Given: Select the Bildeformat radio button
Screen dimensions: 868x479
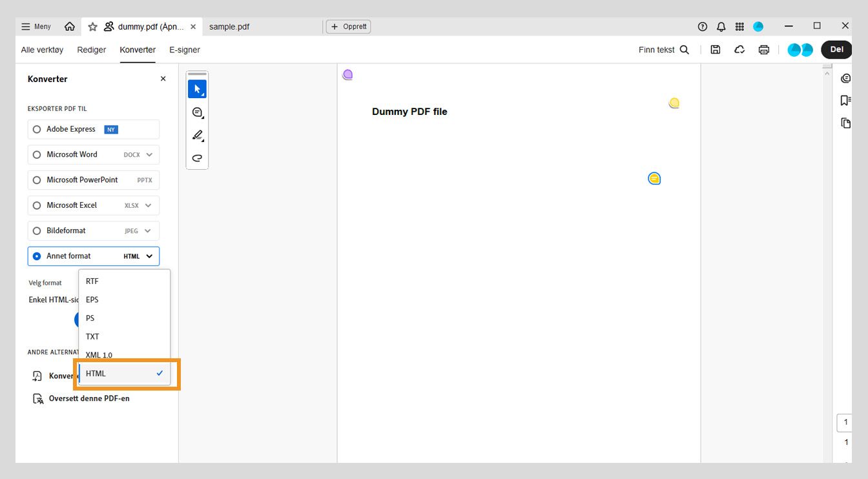Looking at the screenshot, I should coord(37,230).
